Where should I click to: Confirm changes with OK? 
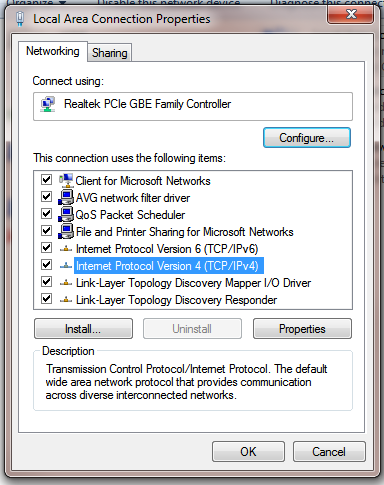click(248, 452)
